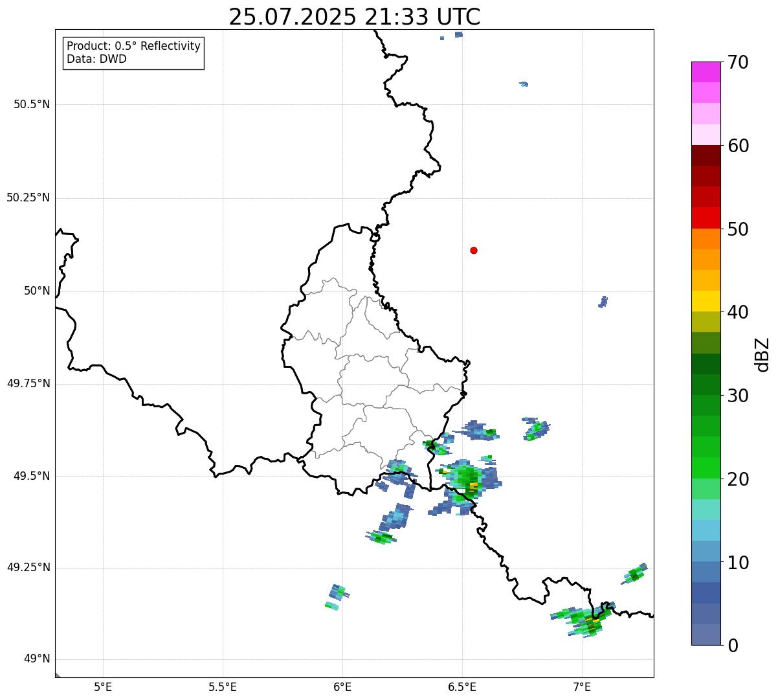Click the bright green segment above 20

tap(706, 468)
